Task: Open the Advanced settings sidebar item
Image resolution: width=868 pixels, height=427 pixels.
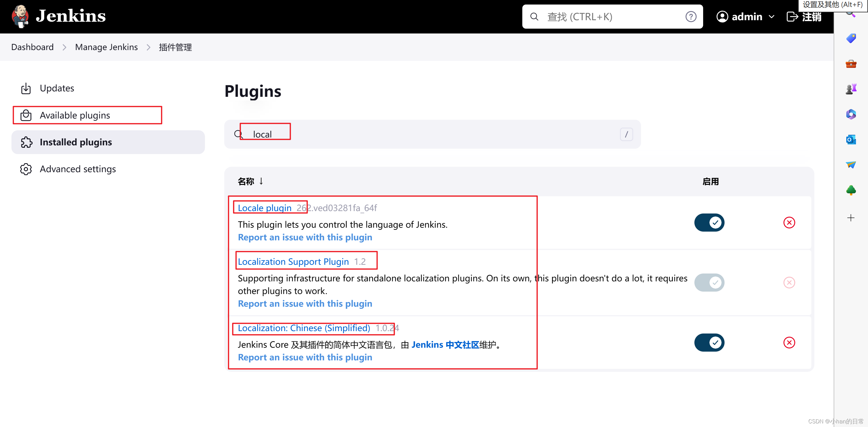Action: tap(108, 169)
